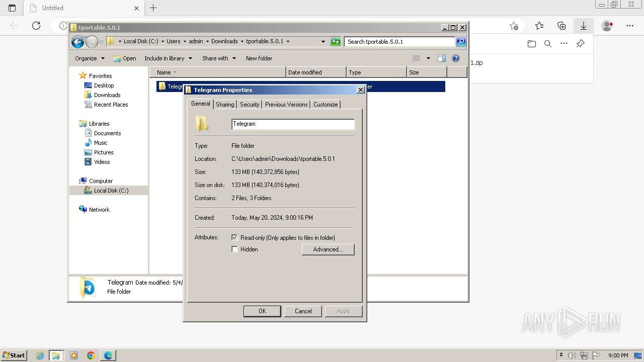Viewport: 644px width, 362px height.
Task: Select Videos library
Action: point(102,162)
